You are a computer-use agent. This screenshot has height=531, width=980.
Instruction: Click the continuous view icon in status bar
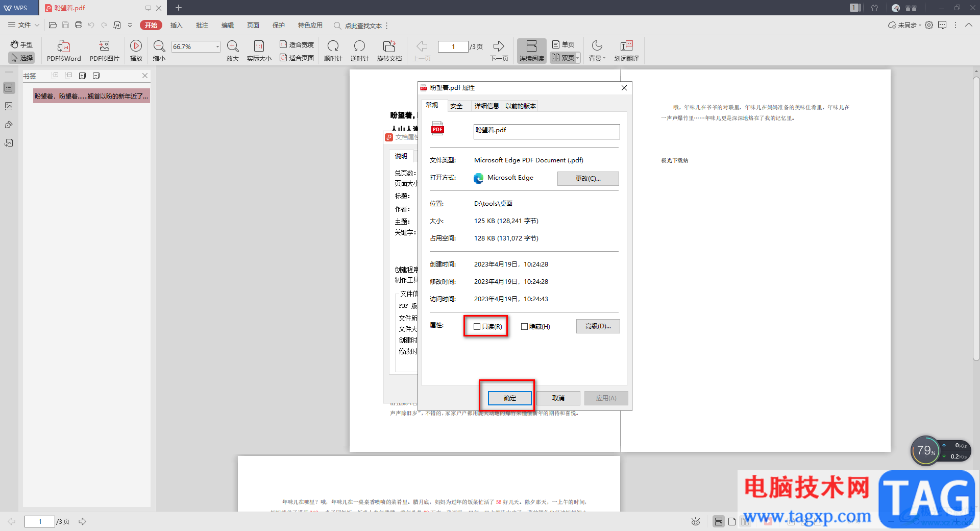[x=719, y=521]
